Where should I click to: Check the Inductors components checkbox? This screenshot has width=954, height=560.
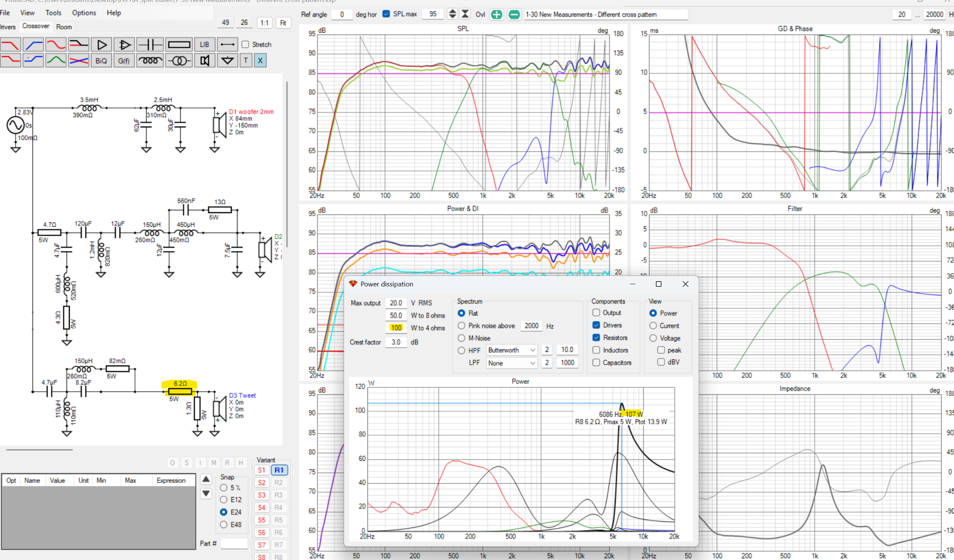pyautogui.click(x=596, y=350)
